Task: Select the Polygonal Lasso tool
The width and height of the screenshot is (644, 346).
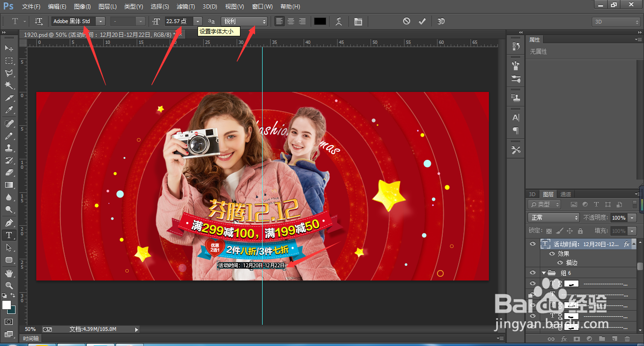Action: [8, 73]
